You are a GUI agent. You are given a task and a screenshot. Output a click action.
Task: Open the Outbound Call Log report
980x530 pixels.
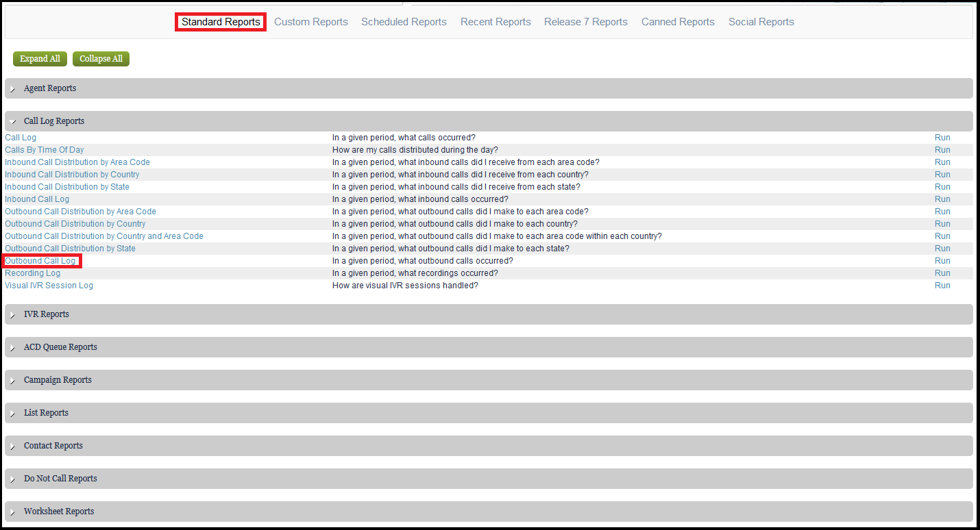click(x=40, y=261)
